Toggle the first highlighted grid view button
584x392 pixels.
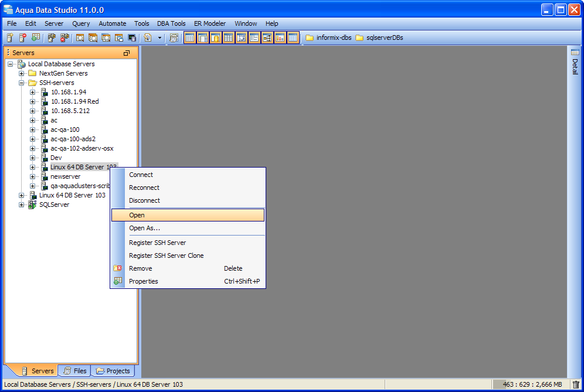[x=190, y=38]
